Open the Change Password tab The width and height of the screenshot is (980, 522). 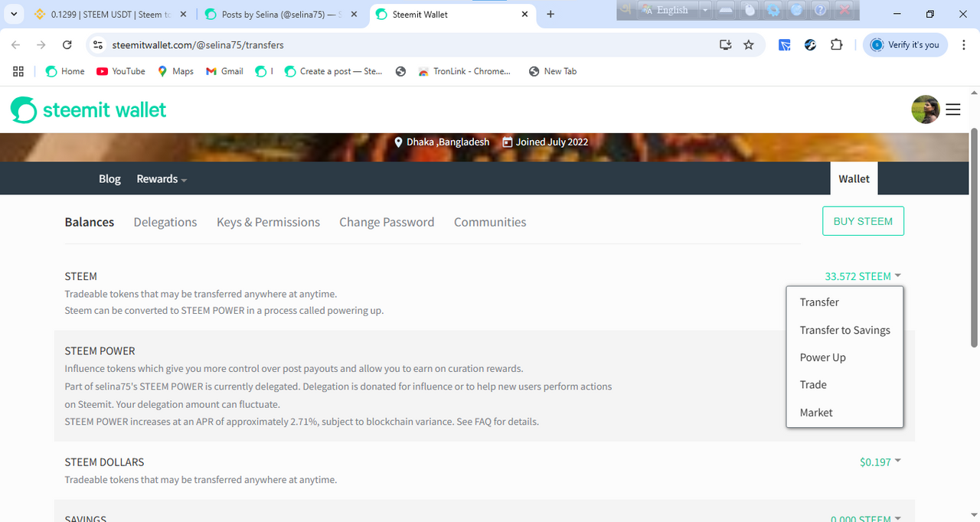pos(387,222)
